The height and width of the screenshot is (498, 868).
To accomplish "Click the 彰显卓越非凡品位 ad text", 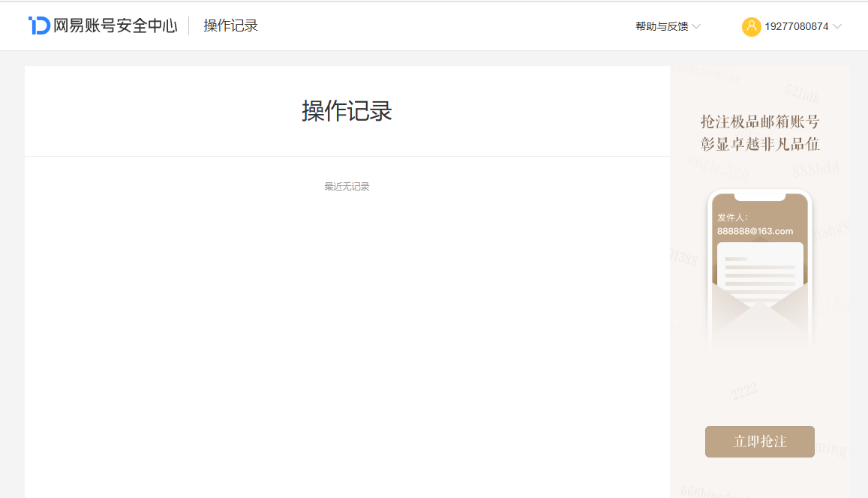I will [759, 144].
